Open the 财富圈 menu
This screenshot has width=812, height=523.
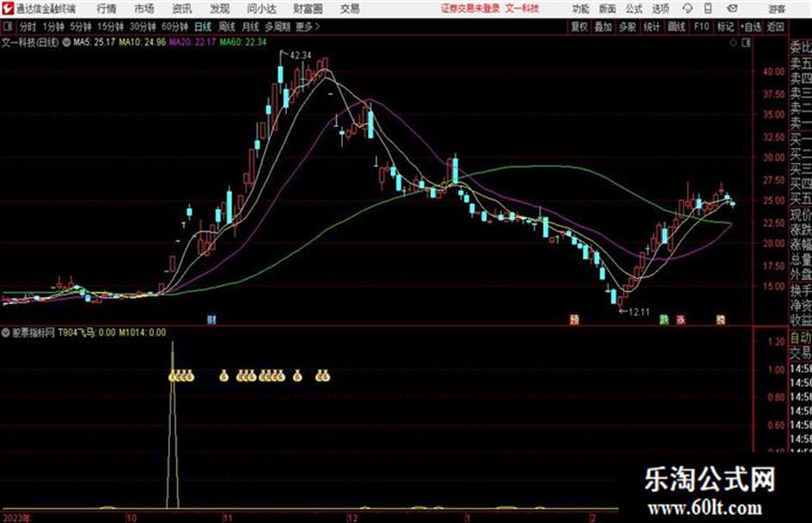pyautogui.click(x=308, y=9)
